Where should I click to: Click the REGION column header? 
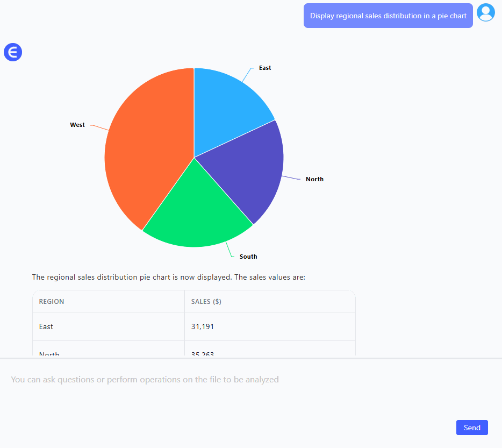(x=52, y=302)
